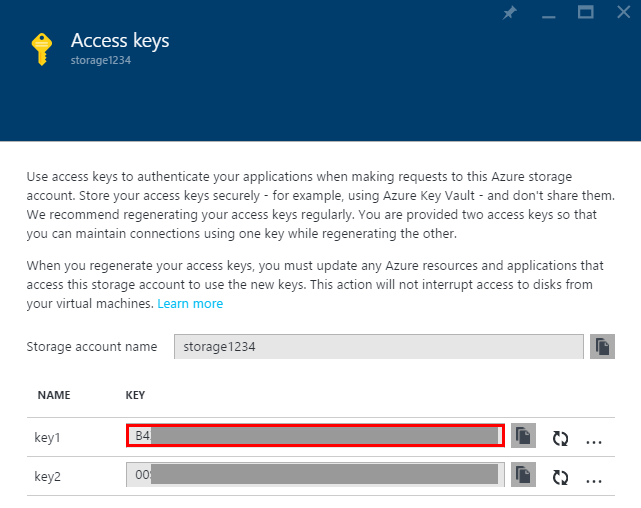The height and width of the screenshot is (508, 641).
Task: Maximize the Access keys blade
Action: point(585,12)
